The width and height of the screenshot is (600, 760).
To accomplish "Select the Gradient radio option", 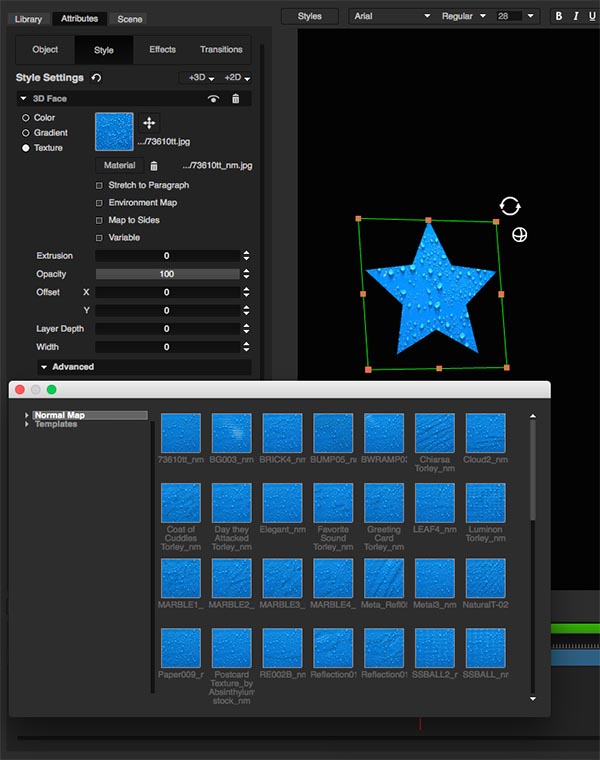I will coord(26,133).
